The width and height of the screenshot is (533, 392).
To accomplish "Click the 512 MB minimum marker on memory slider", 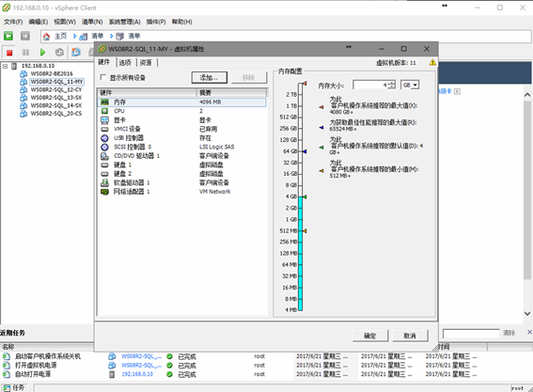I will (x=305, y=231).
